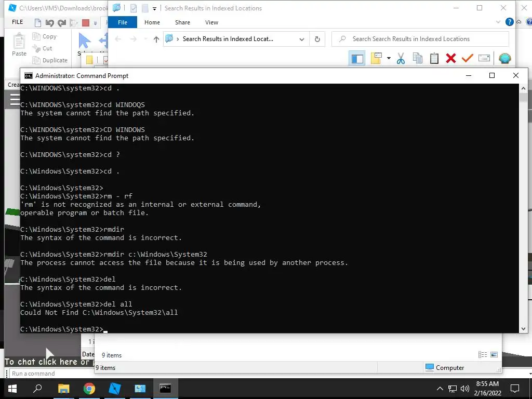Open the recent locations dropdown in Explorer

pos(145,39)
